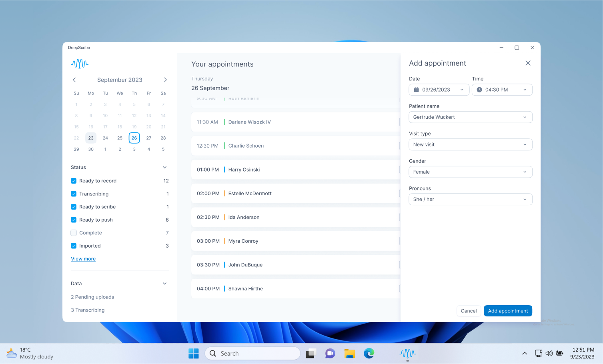Open the Pronouns dropdown
Image resolution: width=603 pixels, height=364 pixels.
click(x=471, y=199)
